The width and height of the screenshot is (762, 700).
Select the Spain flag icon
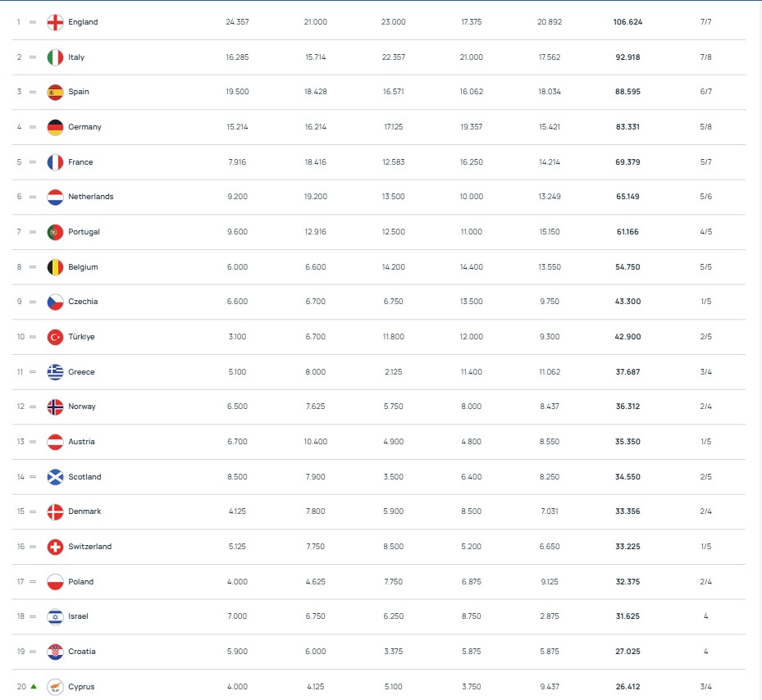tap(55, 92)
